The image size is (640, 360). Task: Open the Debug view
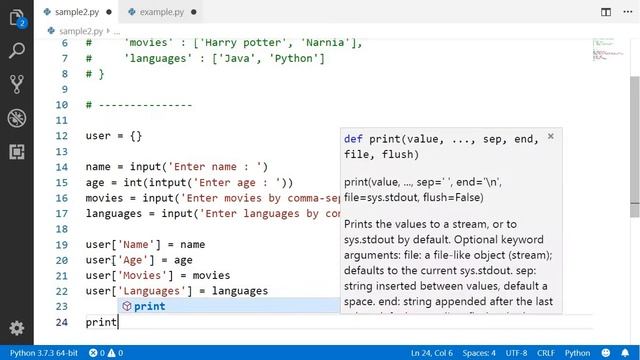point(17,118)
